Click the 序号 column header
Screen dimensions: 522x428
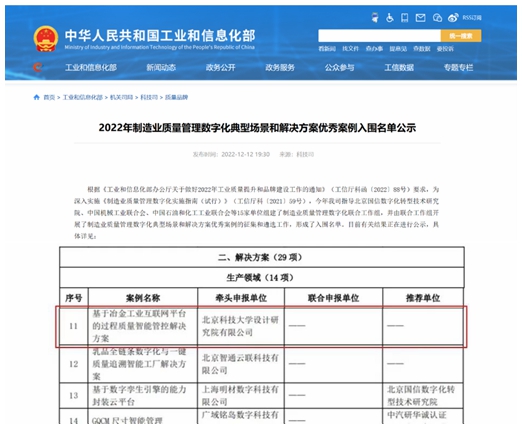pos(74,298)
